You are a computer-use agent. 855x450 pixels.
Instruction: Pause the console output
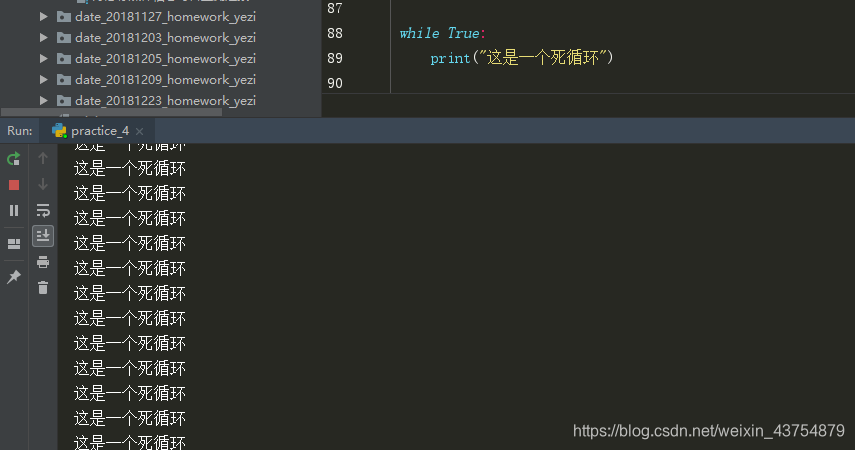[x=14, y=211]
